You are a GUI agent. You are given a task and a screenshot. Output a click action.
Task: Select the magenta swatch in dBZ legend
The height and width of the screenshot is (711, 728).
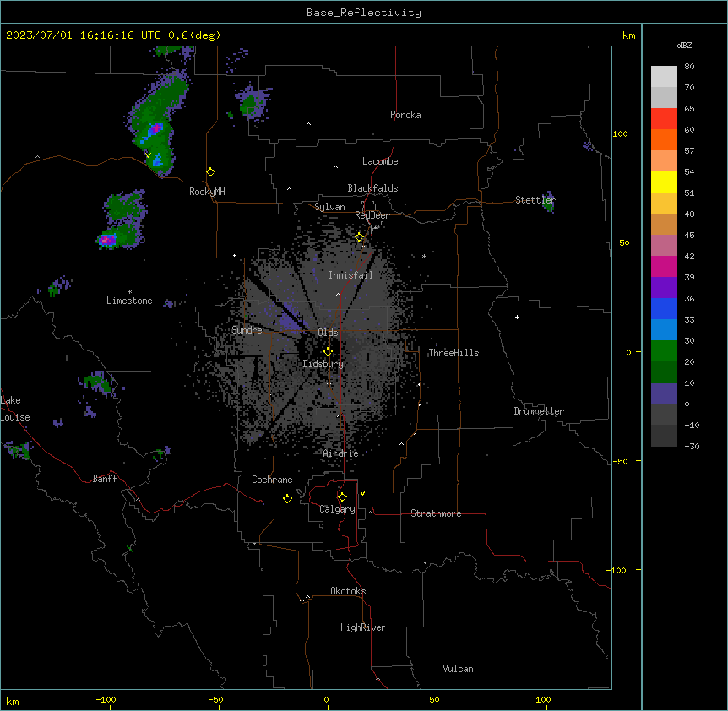pos(664,266)
